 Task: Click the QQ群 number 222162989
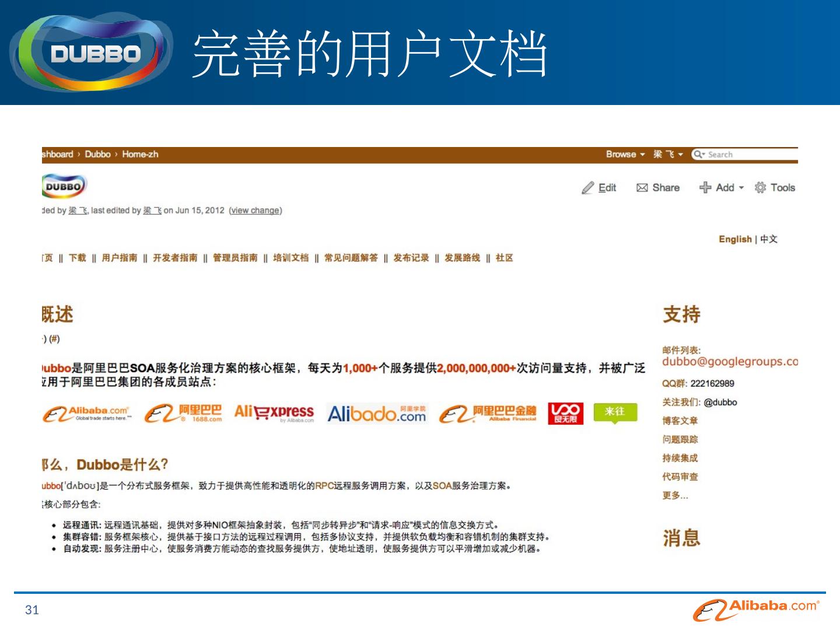click(712, 384)
